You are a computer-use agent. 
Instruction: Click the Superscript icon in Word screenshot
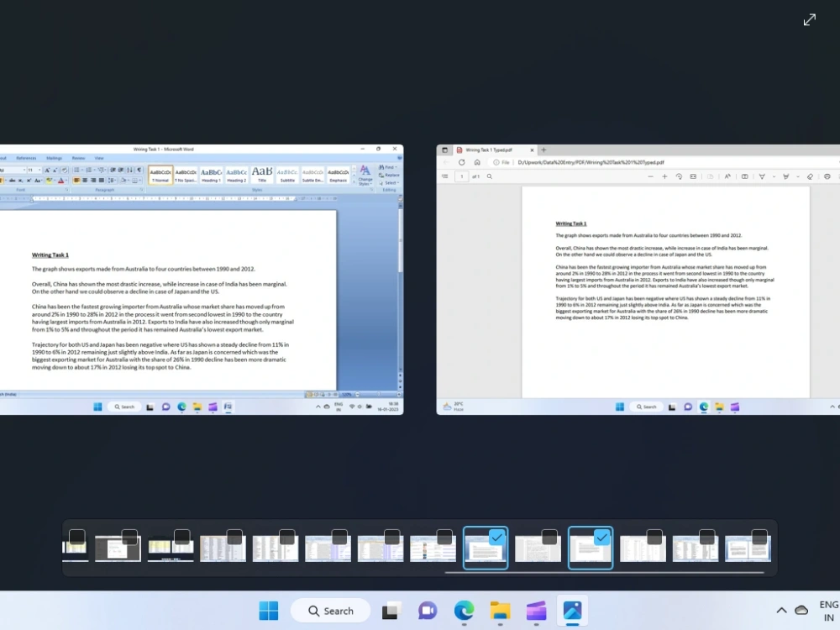[x=29, y=180]
